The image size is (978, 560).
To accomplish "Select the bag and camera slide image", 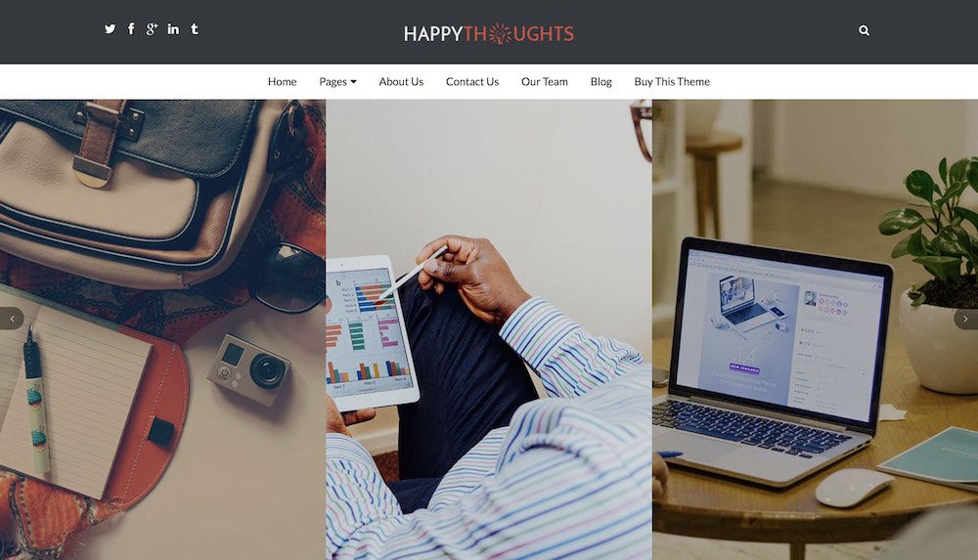I will [x=162, y=329].
